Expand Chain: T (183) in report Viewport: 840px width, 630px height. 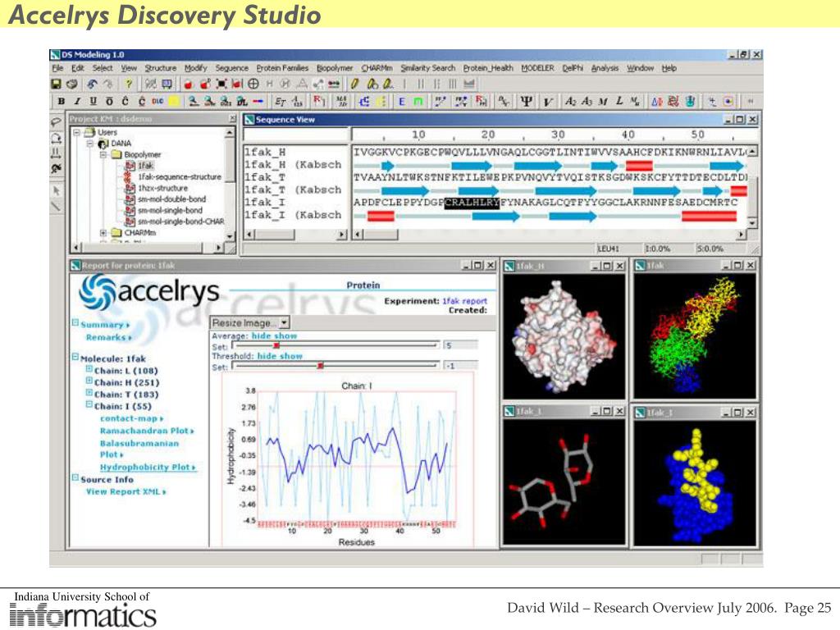coord(89,393)
